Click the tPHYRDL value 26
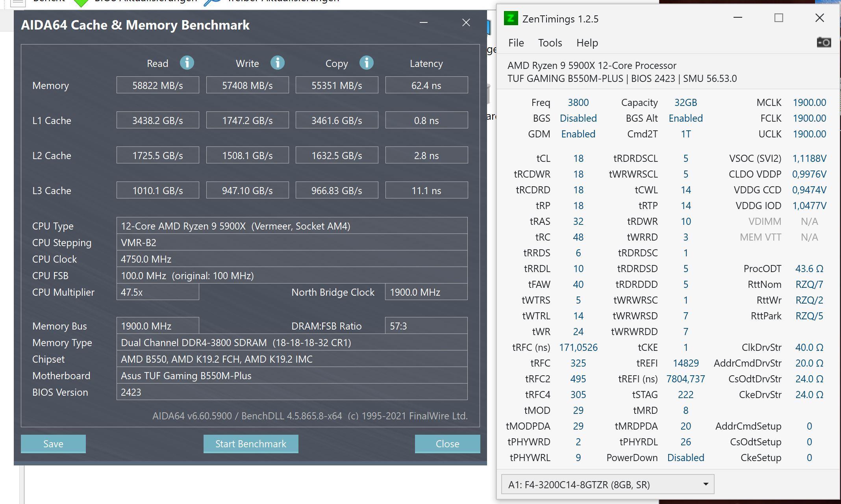 click(x=685, y=442)
